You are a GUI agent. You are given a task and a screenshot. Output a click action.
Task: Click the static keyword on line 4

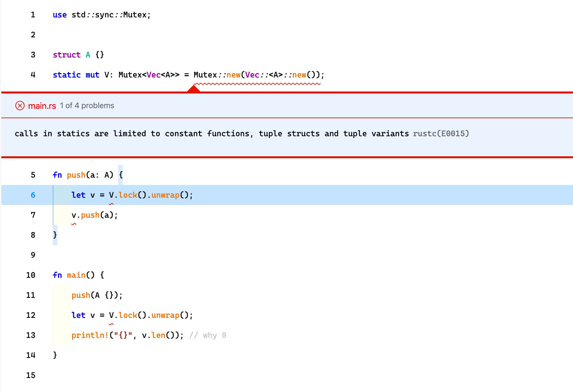tap(66, 75)
